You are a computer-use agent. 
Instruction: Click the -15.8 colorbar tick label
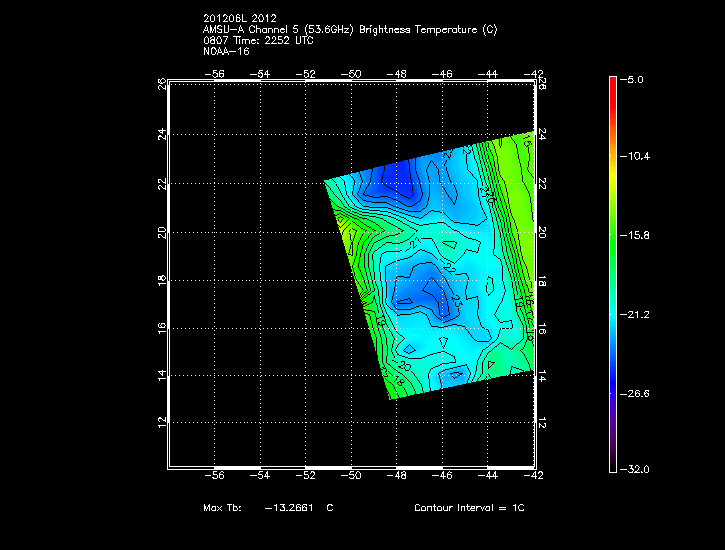(636, 236)
